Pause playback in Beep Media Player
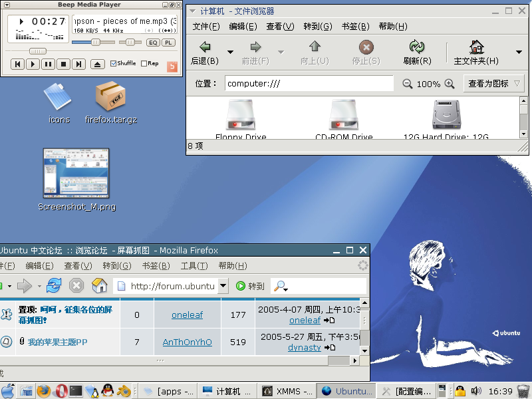The width and height of the screenshot is (532, 399). pos(48,64)
